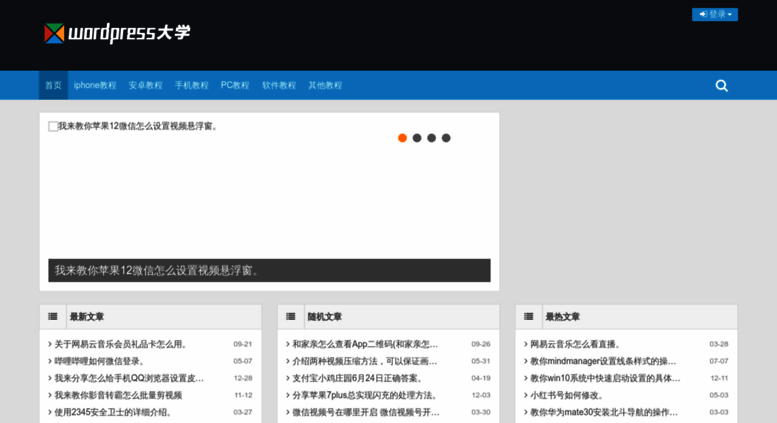
Task: Go to iphone教程 menu item
Action: (95, 85)
